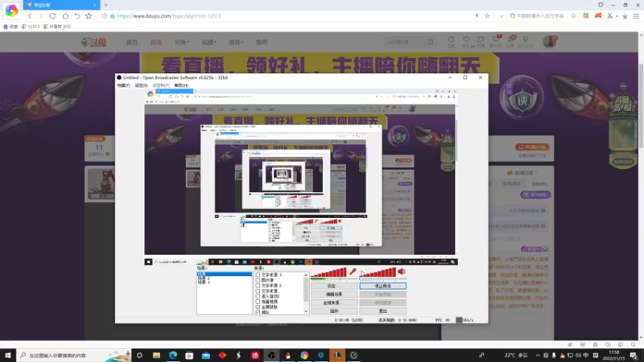Screen dimensions: 644x362
Task: Open OBS taskbar icon
Action: 271,355
